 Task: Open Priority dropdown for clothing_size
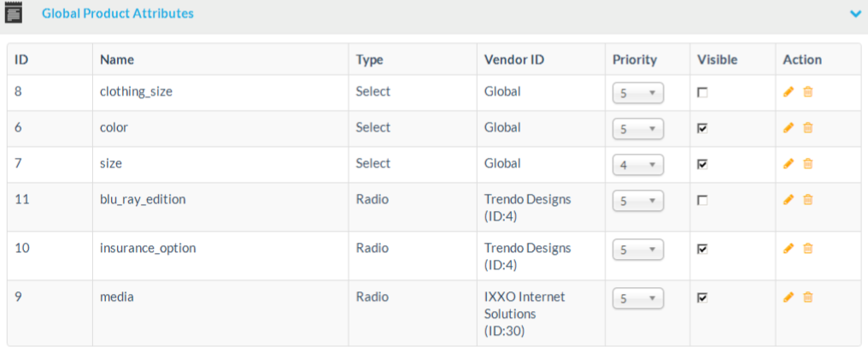click(x=637, y=93)
